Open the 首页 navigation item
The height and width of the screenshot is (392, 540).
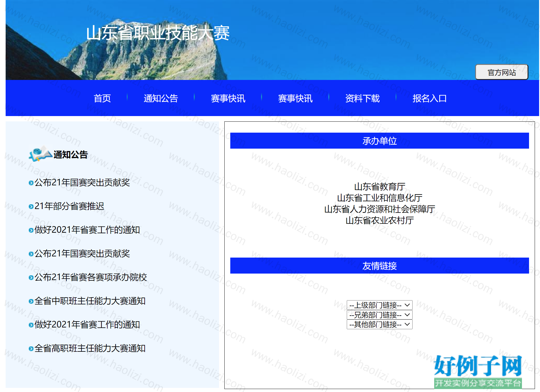point(102,98)
